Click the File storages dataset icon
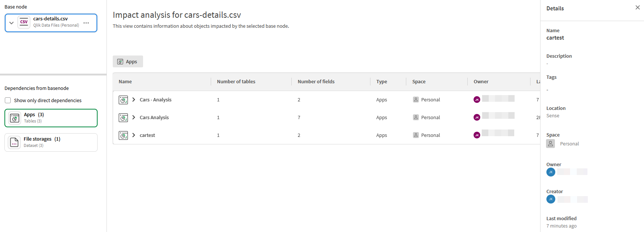 14,142
